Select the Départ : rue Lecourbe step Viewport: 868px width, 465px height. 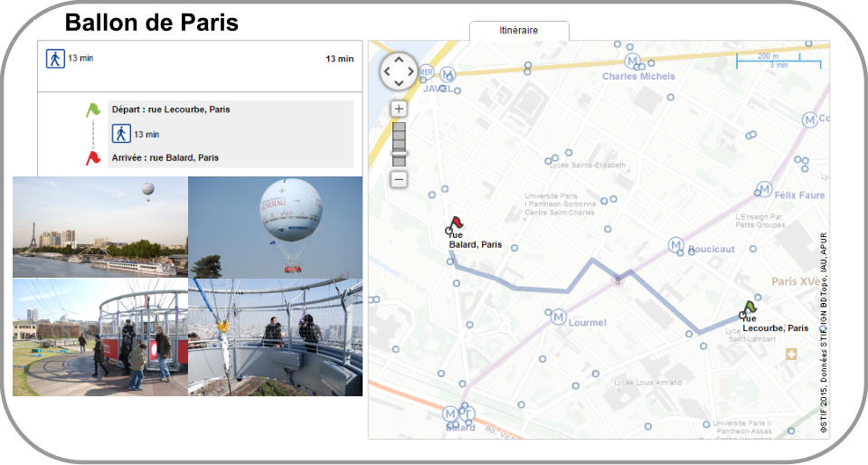point(170,109)
